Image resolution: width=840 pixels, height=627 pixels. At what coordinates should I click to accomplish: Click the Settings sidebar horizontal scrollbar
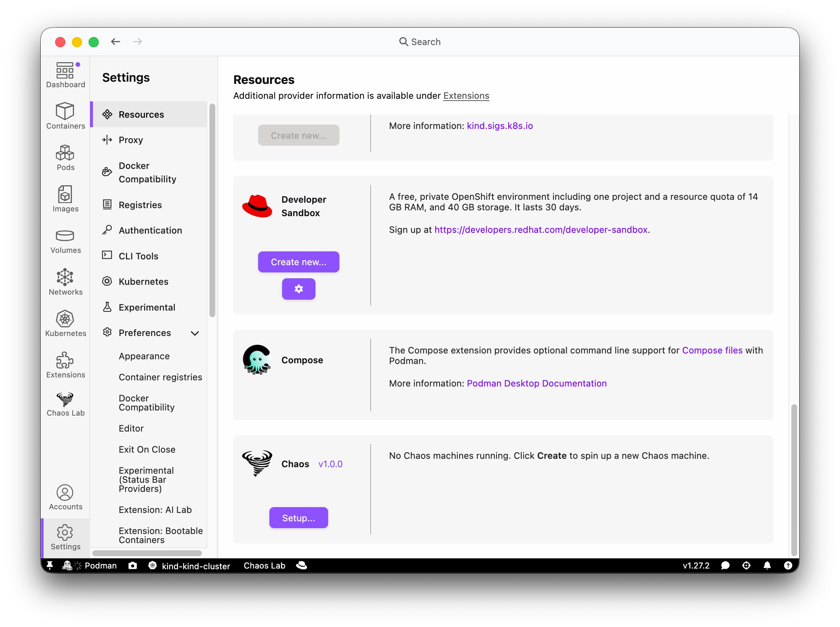[147, 553]
